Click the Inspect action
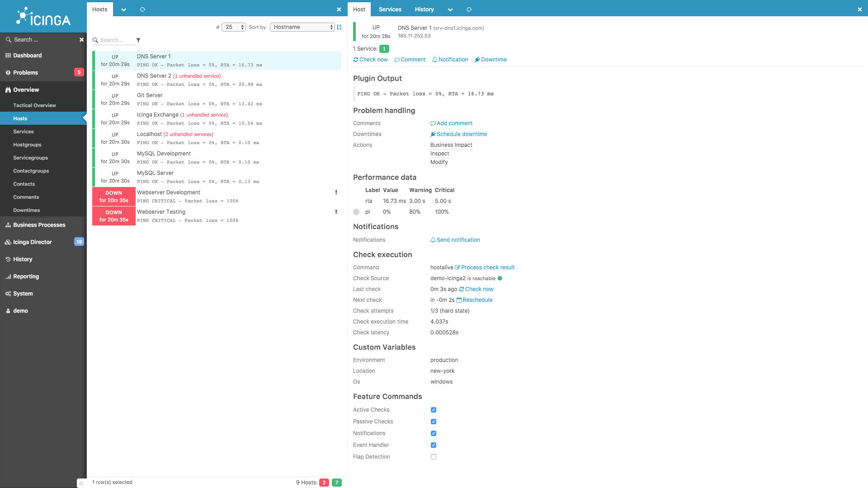The height and width of the screenshot is (488, 868). 439,154
